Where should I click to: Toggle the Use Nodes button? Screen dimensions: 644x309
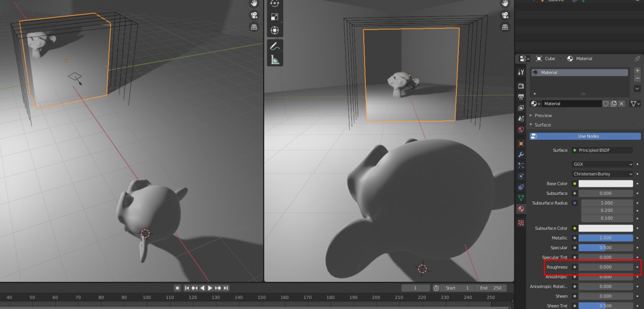pos(585,136)
